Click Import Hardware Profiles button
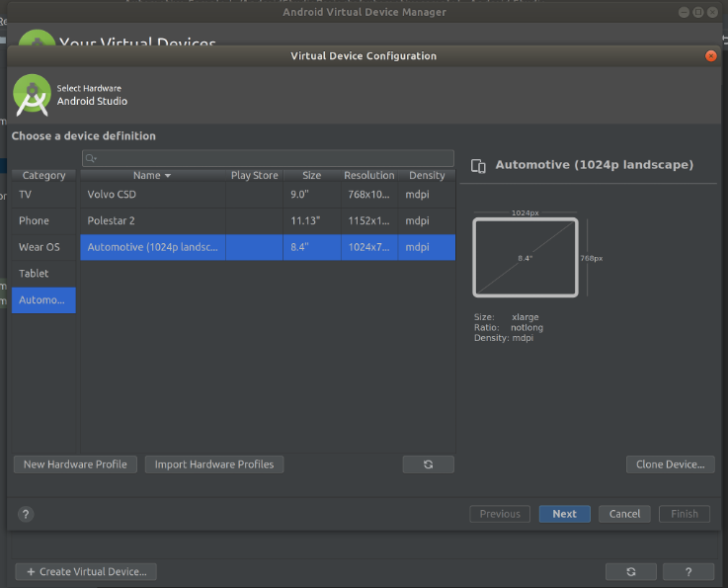This screenshot has height=588, width=728. (x=214, y=464)
